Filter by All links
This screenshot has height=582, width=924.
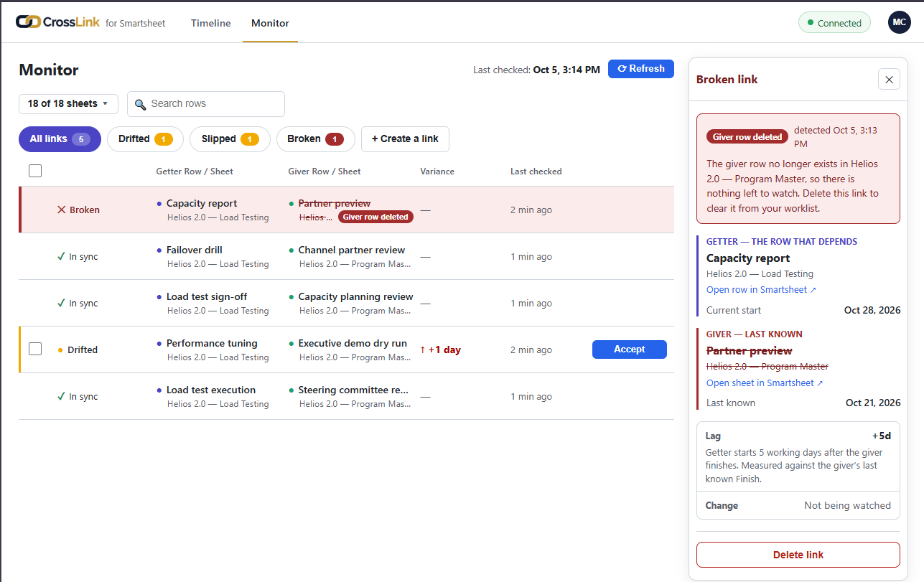[x=60, y=139]
